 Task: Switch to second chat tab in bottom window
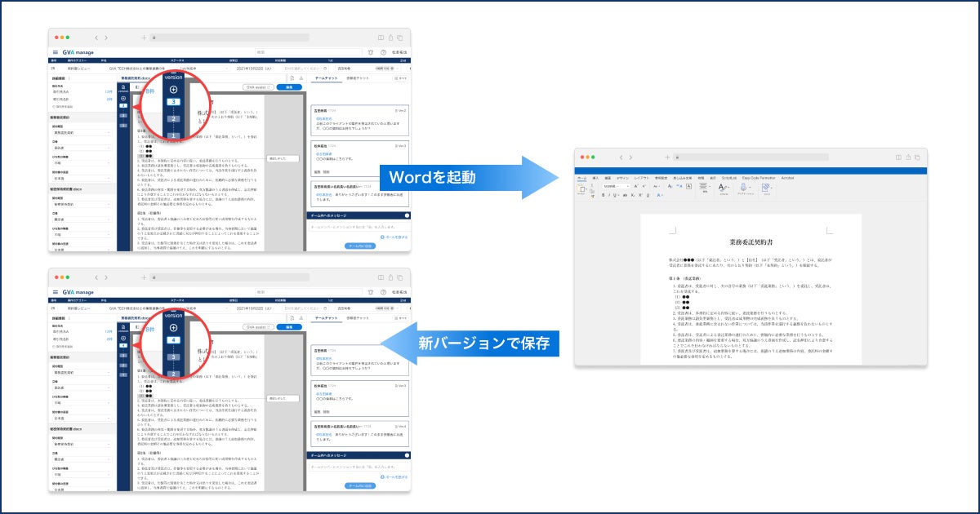click(x=358, y=317)
